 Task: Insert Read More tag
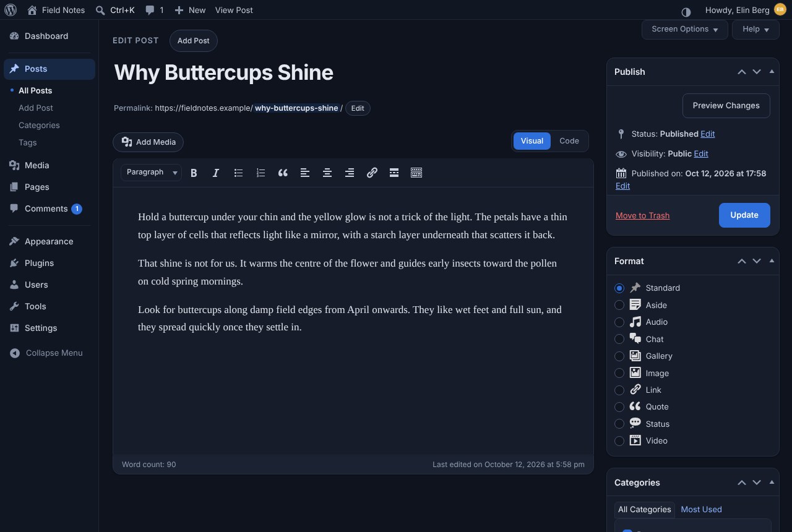(x=394, y=173)
